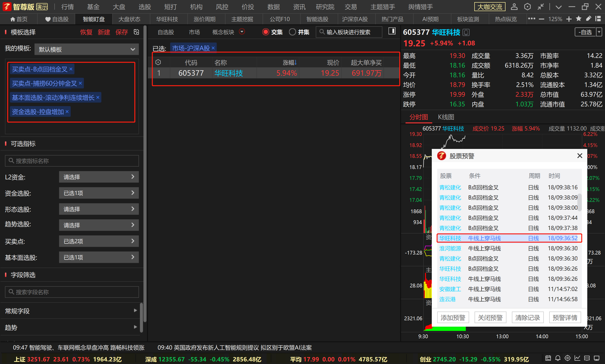Click the target crosshair icon in status bar
This screenshot has width=605, height=364.
[567, 358]
